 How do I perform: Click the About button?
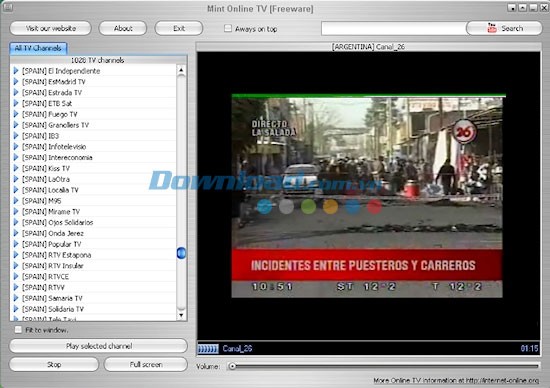[x=123, y=28]
